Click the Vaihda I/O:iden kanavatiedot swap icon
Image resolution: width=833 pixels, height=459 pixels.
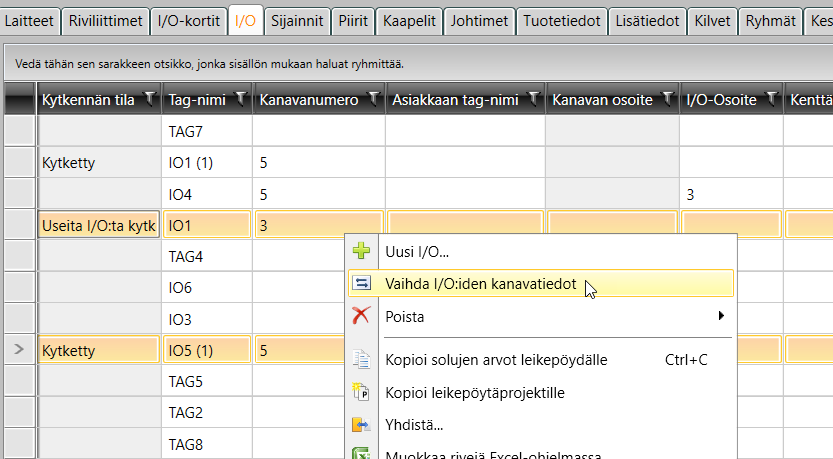pyautogui.click(x=361, y=284)
